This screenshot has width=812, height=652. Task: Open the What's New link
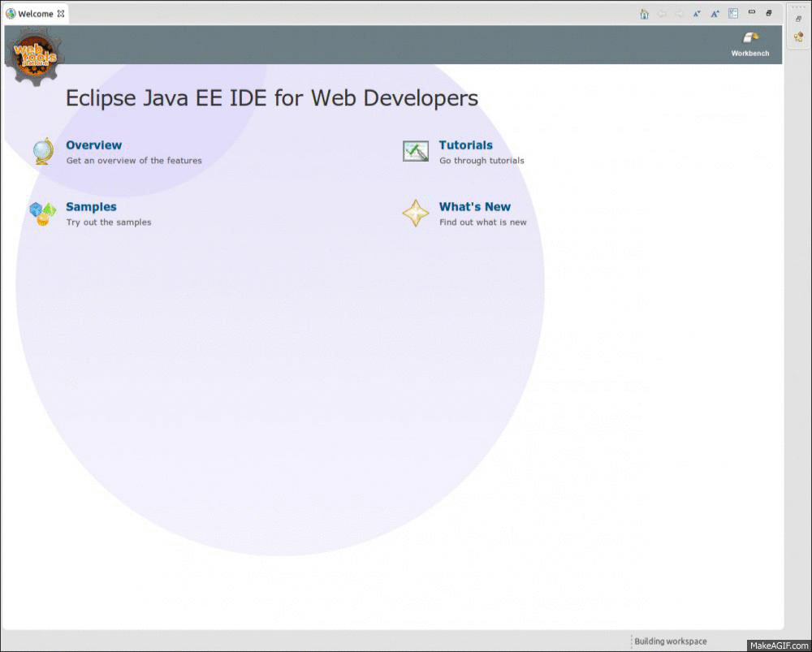point(475,206)
